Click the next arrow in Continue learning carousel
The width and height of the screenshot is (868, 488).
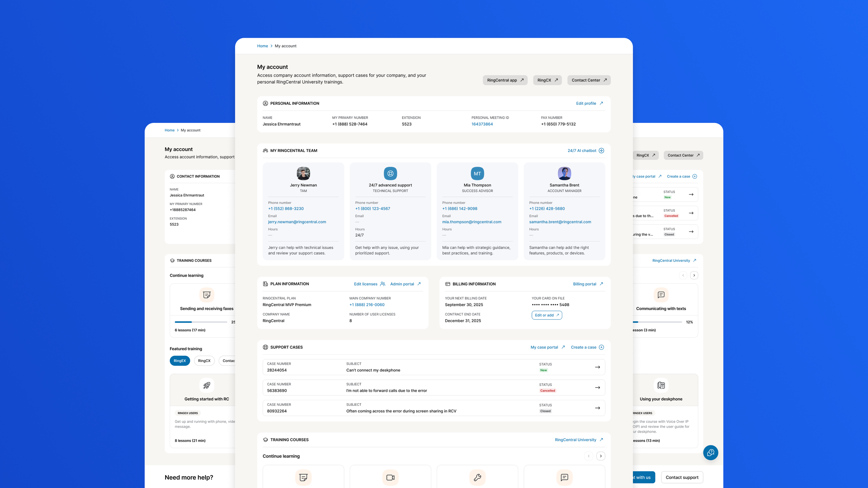(601, 456)
